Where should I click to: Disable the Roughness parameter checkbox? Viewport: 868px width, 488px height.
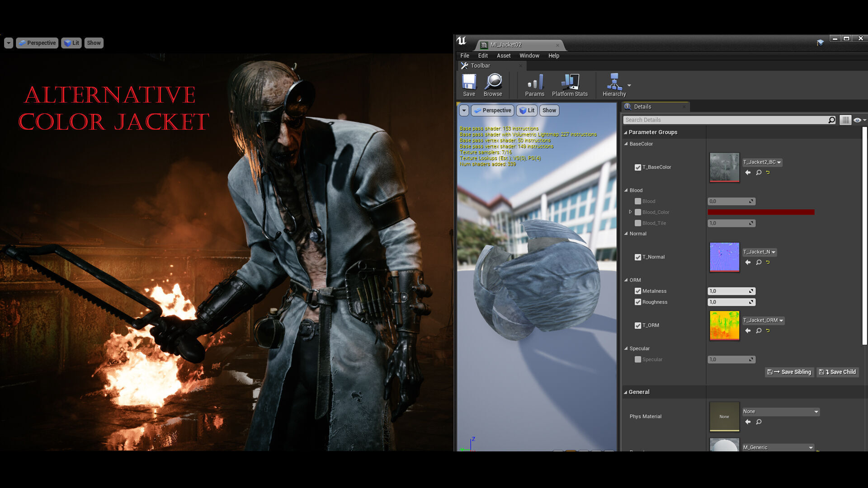638,302
